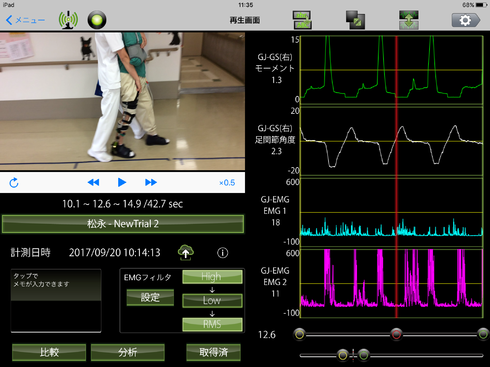The width and height of the screenshot is (490, 367).
Task: Toggle the RMS EMG filter
Action: click(212, 324)
